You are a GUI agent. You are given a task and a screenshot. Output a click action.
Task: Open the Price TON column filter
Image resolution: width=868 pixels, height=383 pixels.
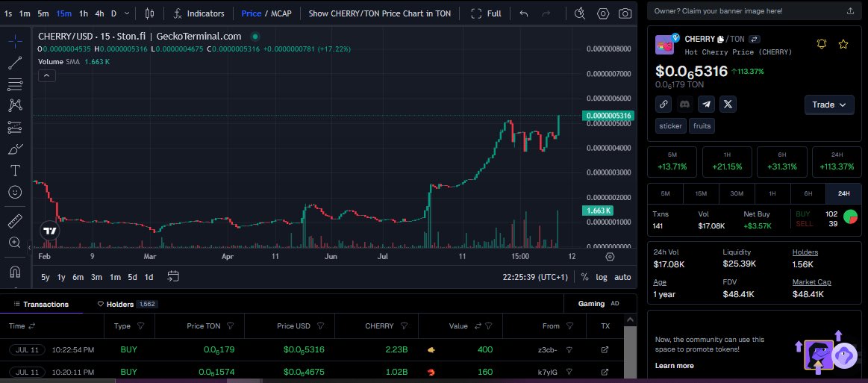[231, 326]
